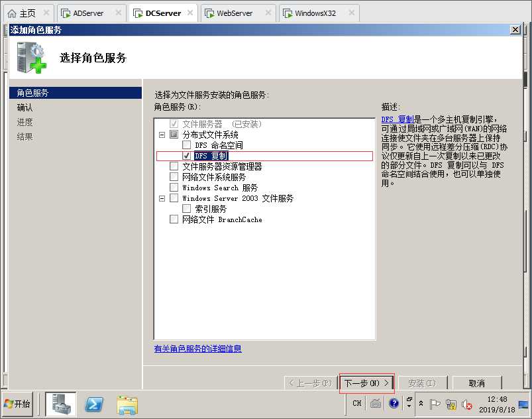Image resolution: width=532 pixels, height=419 pixels.
Task: Select 角色服务 step in sidebar
Action: pyautogui.click(x=76, y=93)
